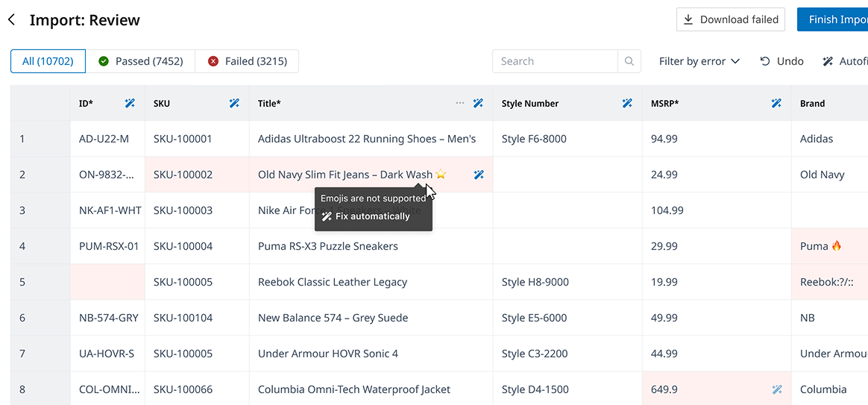This screenshot has height=405, width=868.
Task: Select the Puma brand cell with the fire emoji
Action: pos(829,246)
